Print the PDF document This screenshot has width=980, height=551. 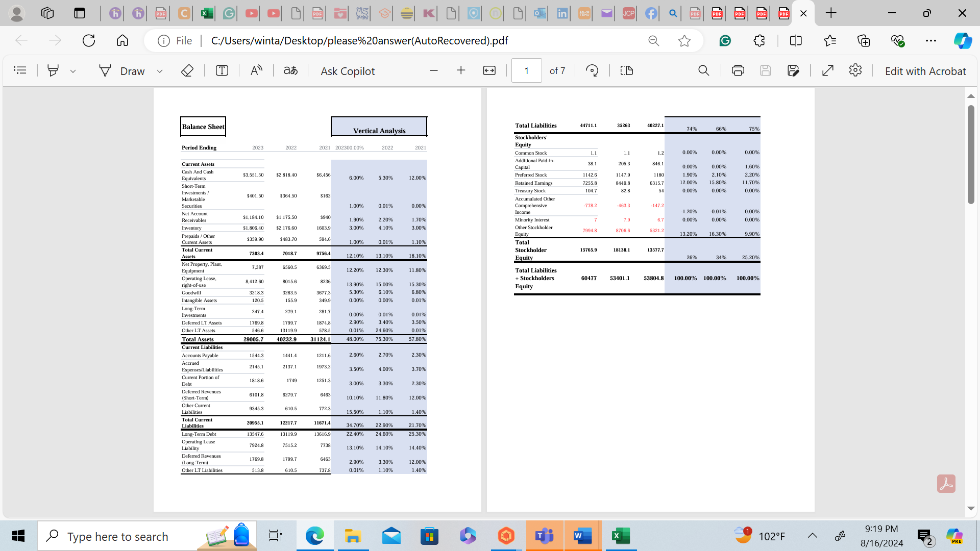click(x=738, y=70)
